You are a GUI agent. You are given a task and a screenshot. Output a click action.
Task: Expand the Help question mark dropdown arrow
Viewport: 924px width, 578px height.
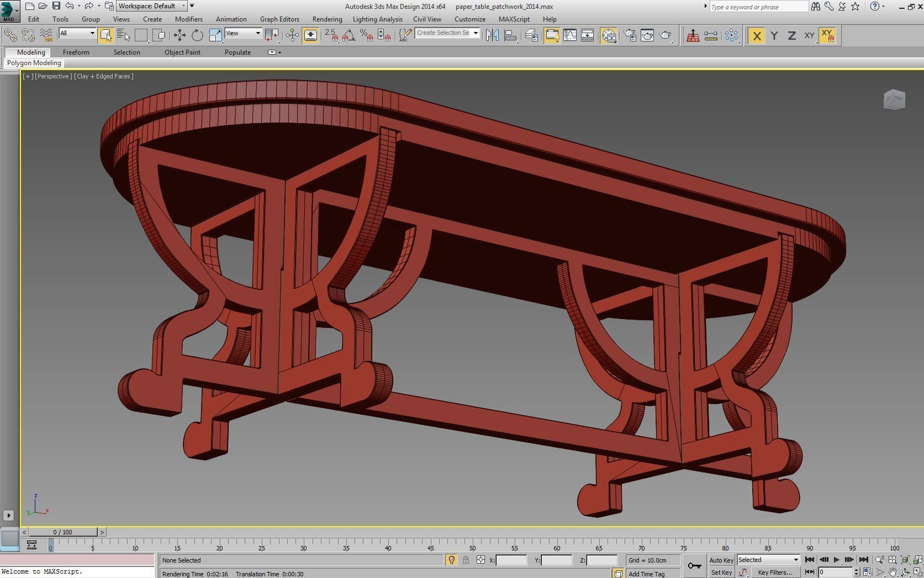pyautogui.click(x=884, y=6)
